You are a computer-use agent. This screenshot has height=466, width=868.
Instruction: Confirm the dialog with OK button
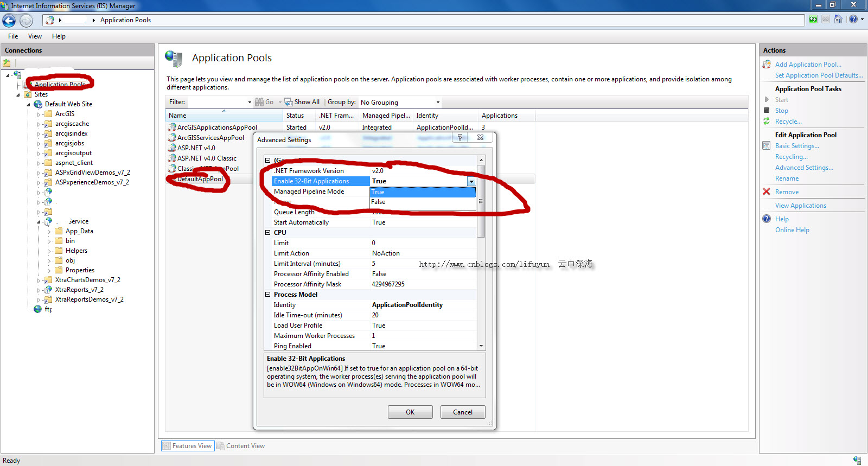pos(410,412)
